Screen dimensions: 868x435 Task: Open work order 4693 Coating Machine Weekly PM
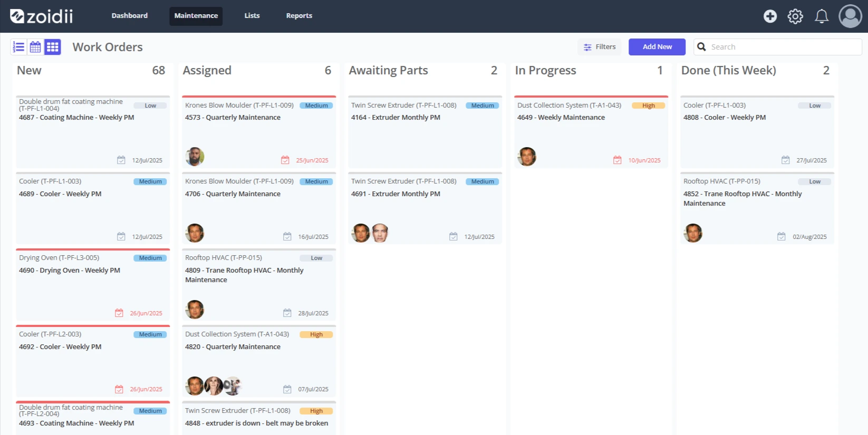93,418
